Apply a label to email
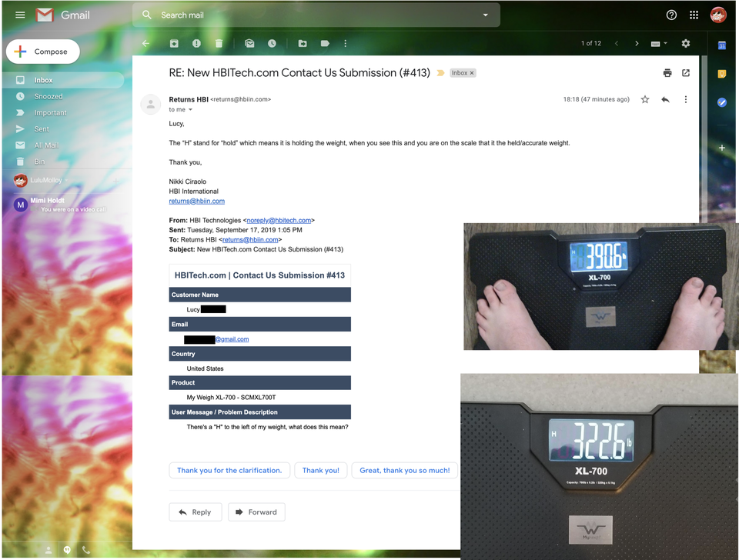The image size is (739, 560). pos(325,43)
